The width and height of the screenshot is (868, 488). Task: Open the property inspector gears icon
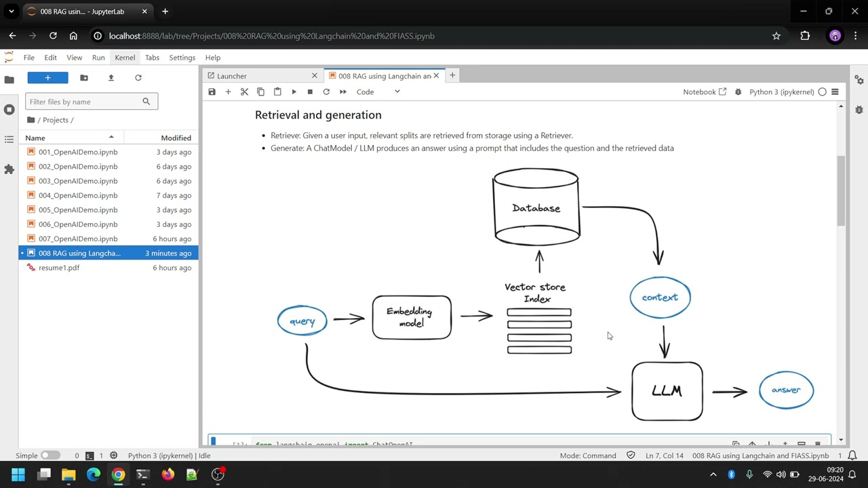coord(859,80)
